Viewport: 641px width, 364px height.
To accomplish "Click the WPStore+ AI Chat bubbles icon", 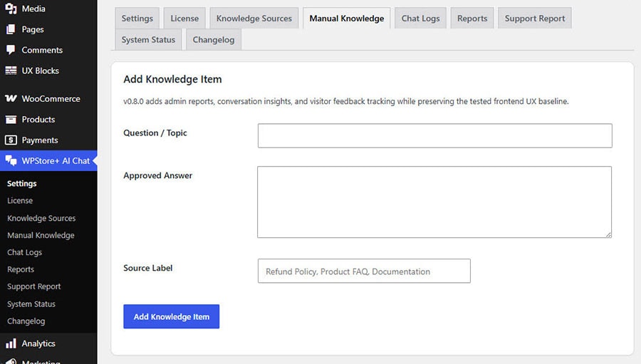I will [11, 161].
